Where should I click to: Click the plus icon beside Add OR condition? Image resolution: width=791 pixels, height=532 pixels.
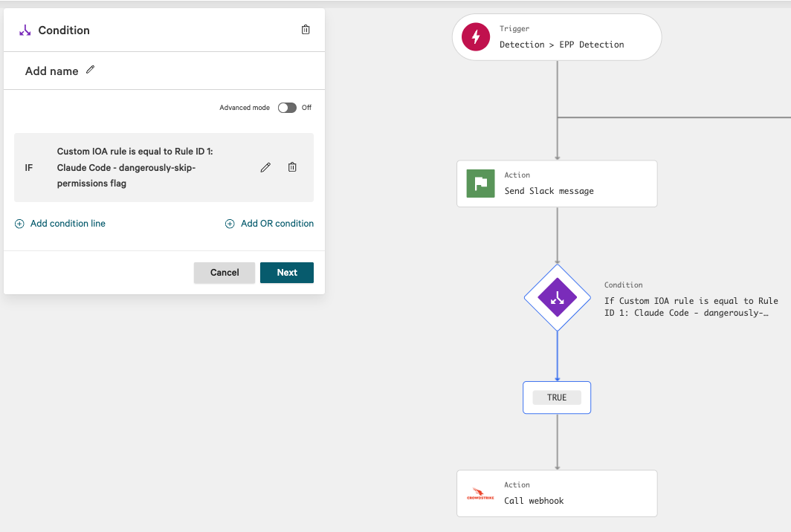pos(230,224)
